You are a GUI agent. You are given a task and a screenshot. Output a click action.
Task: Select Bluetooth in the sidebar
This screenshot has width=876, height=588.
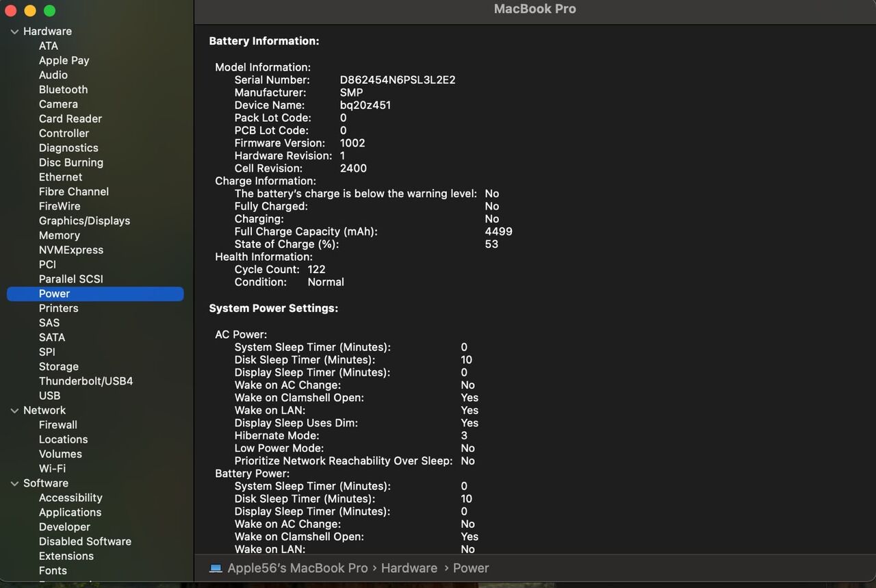point(63,90)
